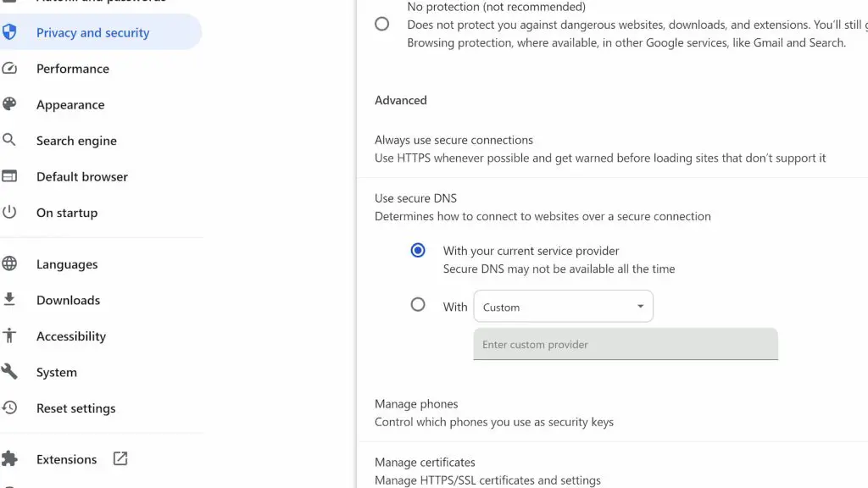Open Manage certificates settings
Viewport: 868px width, 488px height.
pyautogui.click(x=487, y=471)
